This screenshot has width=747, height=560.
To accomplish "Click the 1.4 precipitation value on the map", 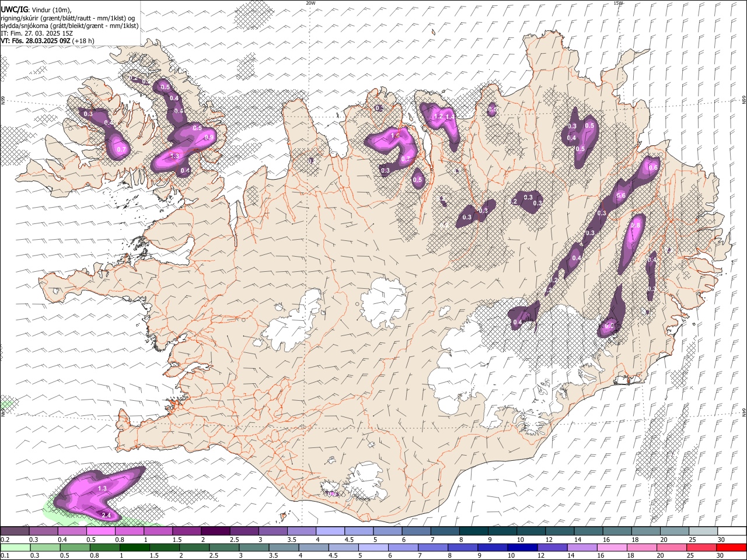I will coord(449,117).
